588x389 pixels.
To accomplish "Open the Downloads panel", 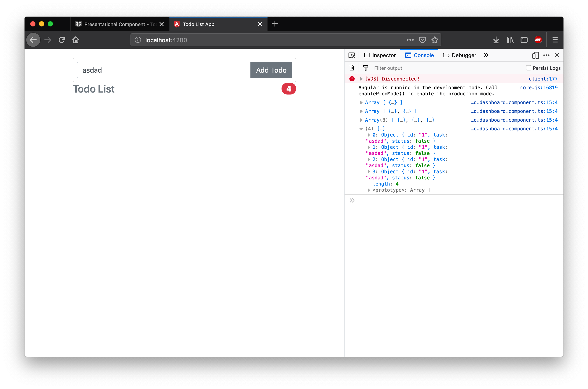I will pyautogui.click(x=496, y=40).
